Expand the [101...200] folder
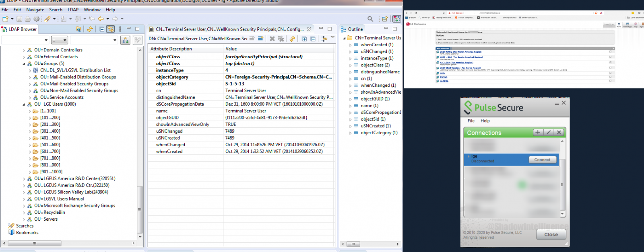Screen dimensions: 644x252 (x=30, y=118)
